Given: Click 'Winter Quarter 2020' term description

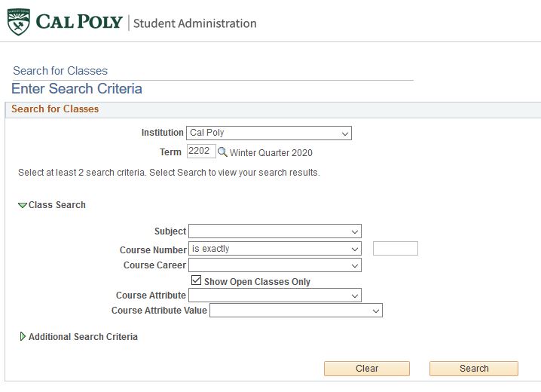Looking at the screenshot, I should (271, 153).
